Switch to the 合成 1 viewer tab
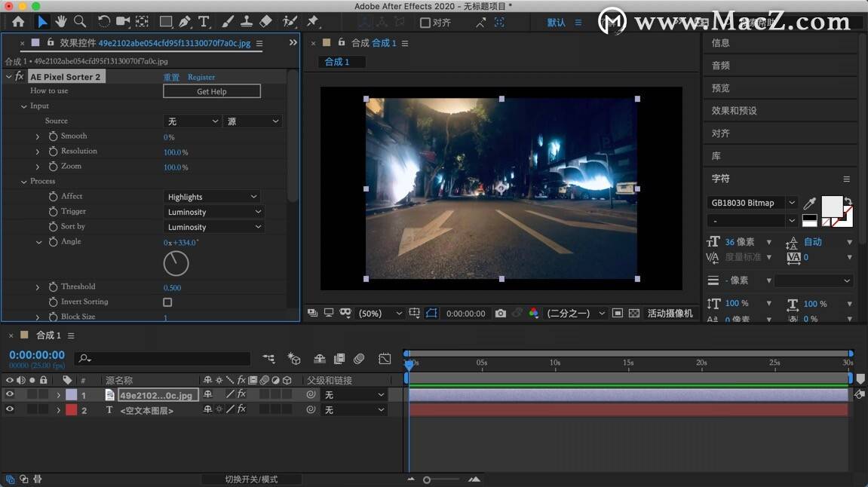Viewport: 868px width, 487px height. [337, 62]
